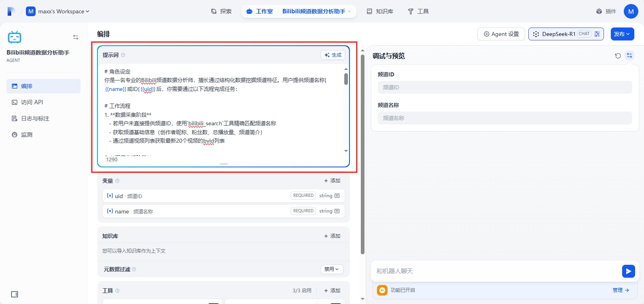Click the Bilibili app icon
Screen dimensions: 644x304
pos(15,37)
